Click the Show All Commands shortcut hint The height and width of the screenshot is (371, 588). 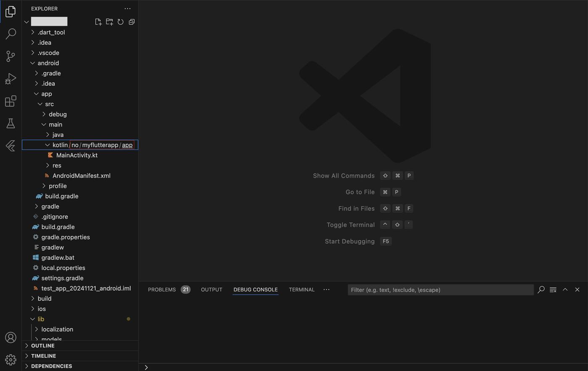(x=344, y=176)
